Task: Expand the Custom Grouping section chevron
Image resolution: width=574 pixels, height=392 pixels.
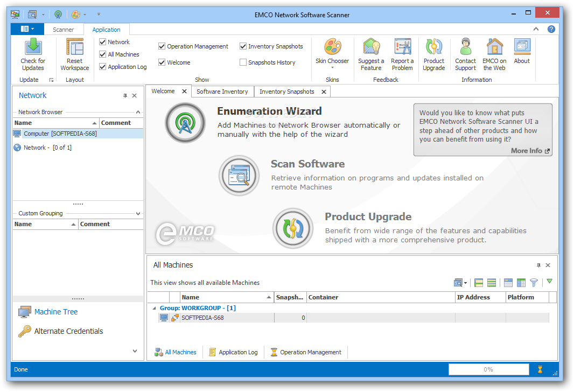Action: tap(138, 213)
